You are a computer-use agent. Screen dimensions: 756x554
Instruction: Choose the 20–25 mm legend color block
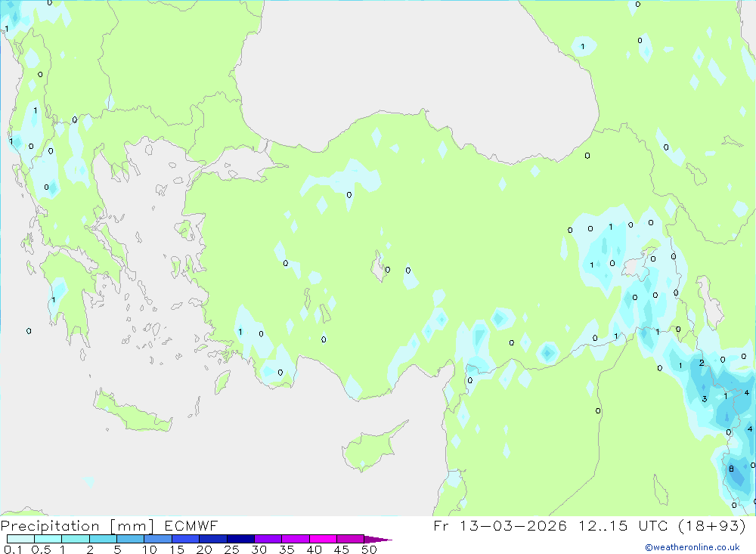point(212,539)
